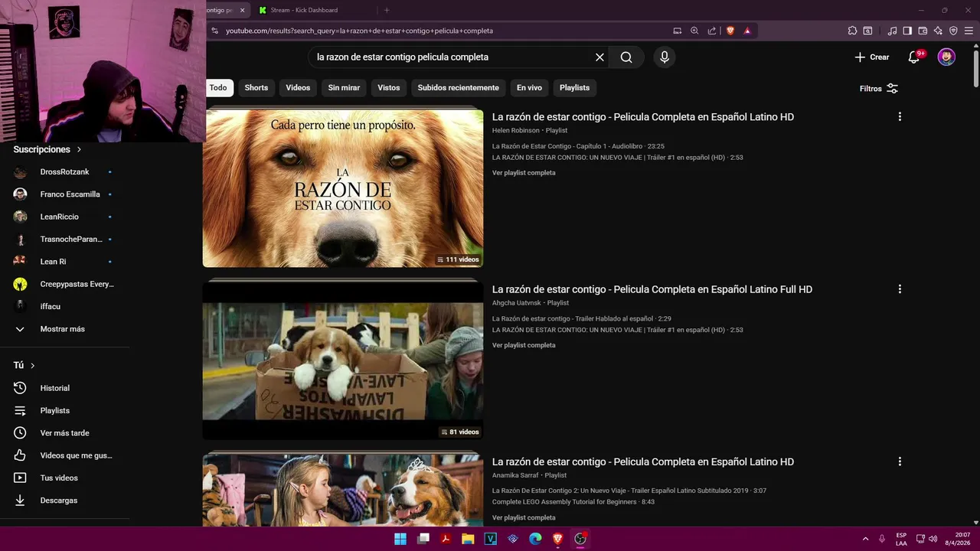Open Ahgcha Uatvnsk channel link
Screen dimensions: 980x551
pos(517,303)
